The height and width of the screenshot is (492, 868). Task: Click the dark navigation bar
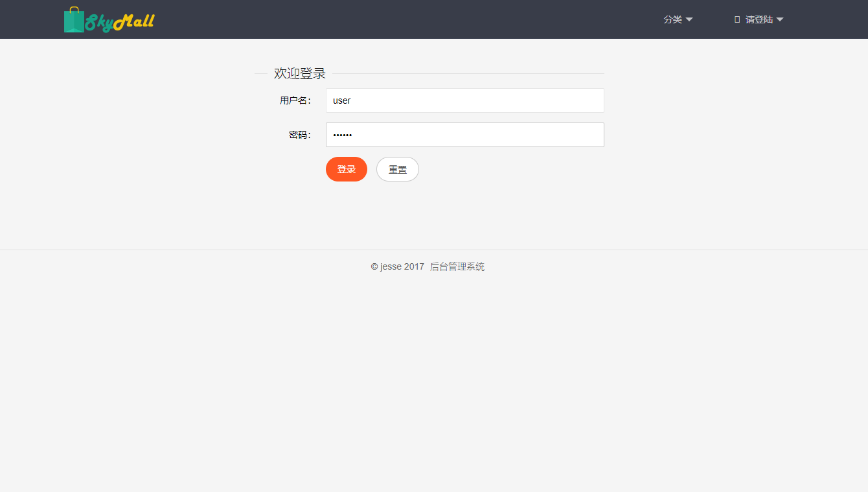click(x=421, y=19)
